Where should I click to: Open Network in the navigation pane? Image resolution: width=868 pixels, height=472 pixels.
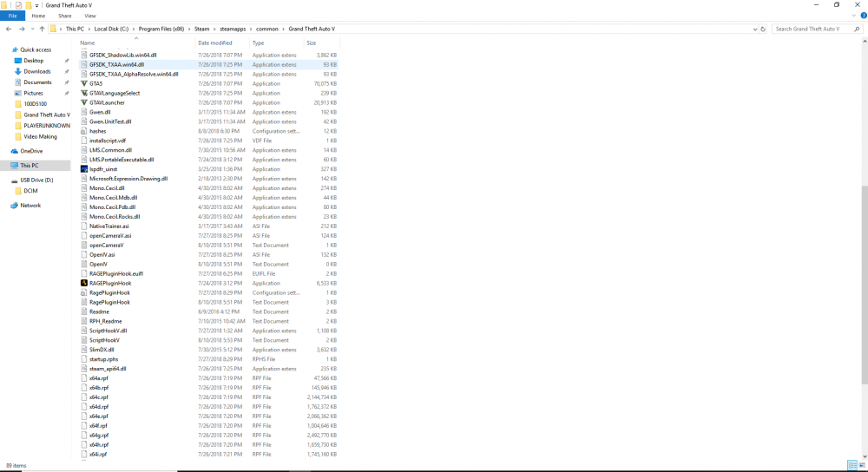[30, 206]
